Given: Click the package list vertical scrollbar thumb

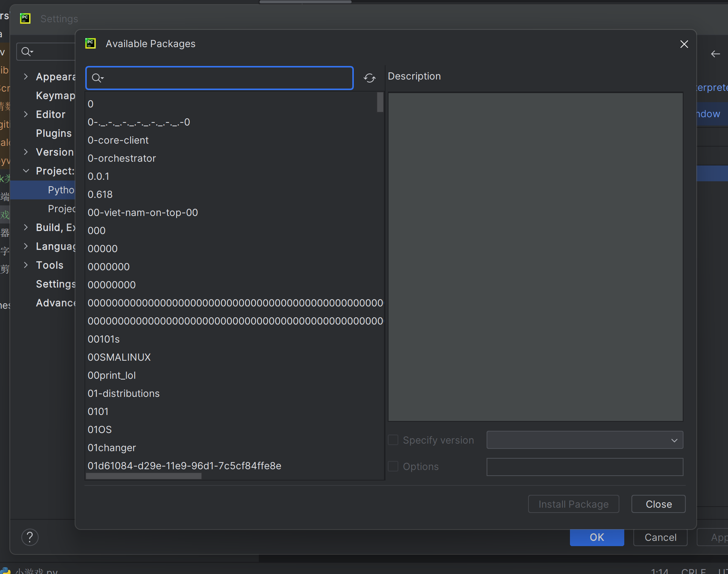Looking at the screenshot, I should pos(380,102).
